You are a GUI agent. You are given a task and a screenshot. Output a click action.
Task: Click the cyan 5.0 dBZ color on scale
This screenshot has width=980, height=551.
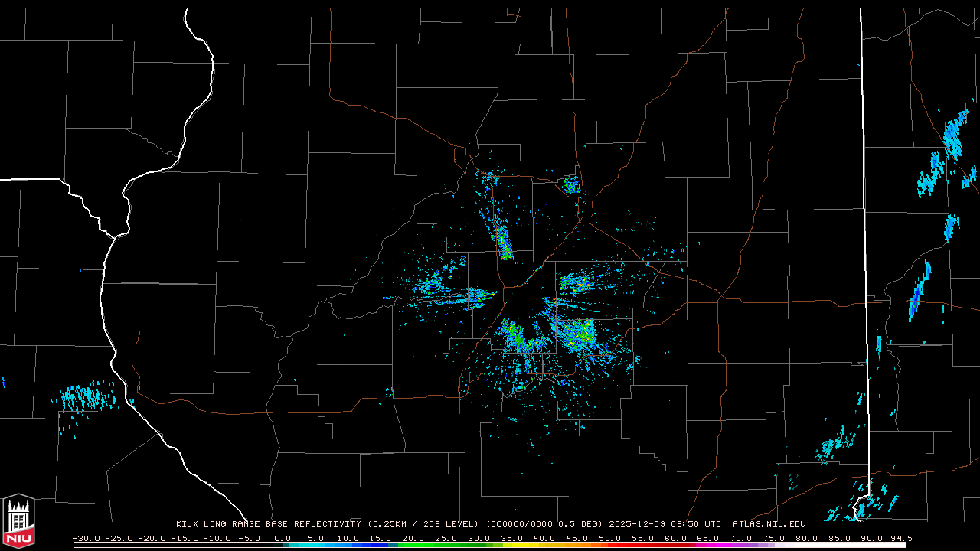pos(314,545)
